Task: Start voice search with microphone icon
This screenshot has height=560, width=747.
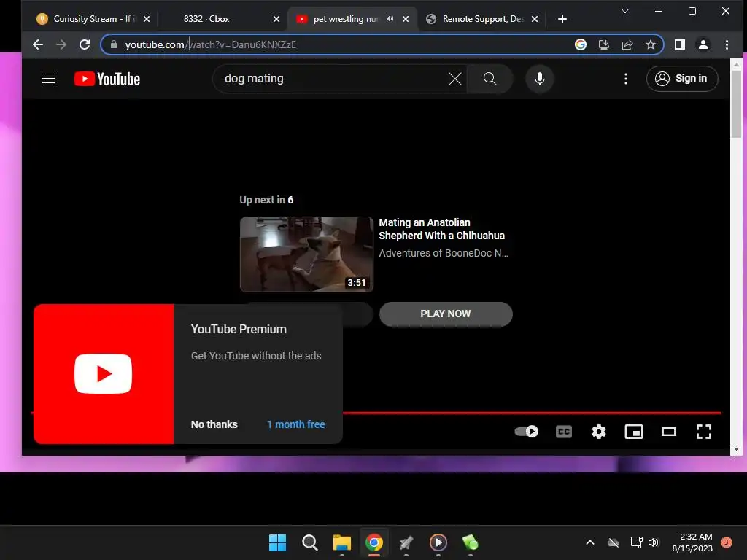Action: (539, 79)
